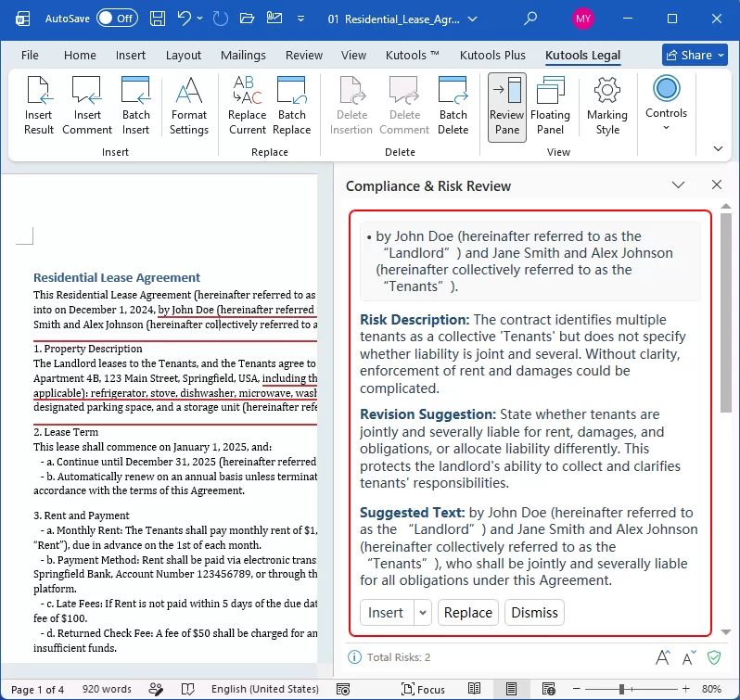Image resolution: width=740 pixels, height=700 pixels.
Task: Switch to the Kutools Plus tab
Action: click(x=492, y=56)
